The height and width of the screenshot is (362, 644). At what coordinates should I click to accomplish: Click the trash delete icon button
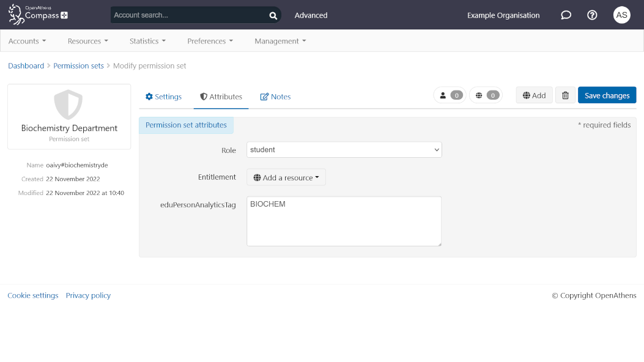point(565,95)
